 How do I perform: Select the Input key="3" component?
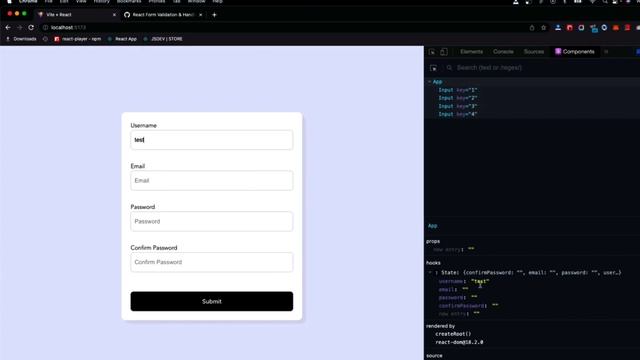(x=458, y=106)
